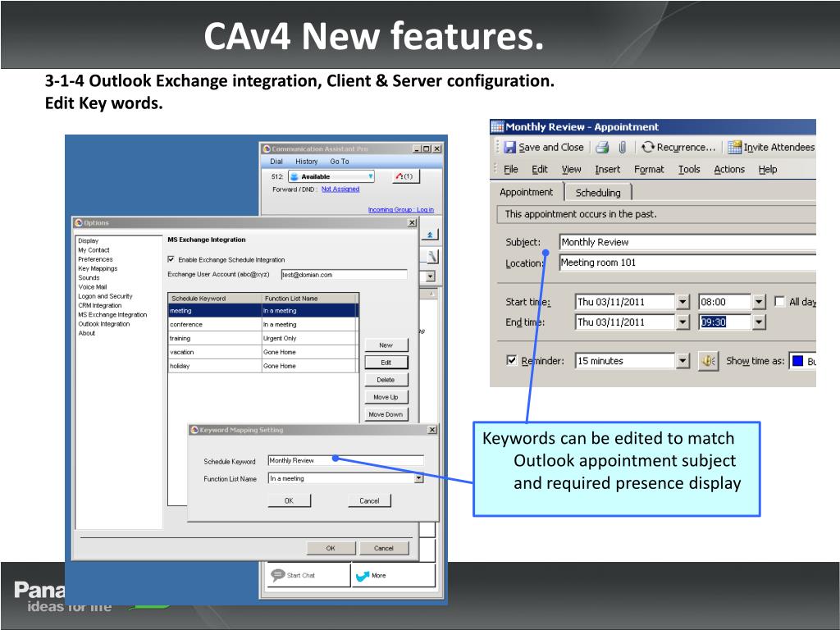
Task: Select the "training" keyword row
Action: coord(262,338)
